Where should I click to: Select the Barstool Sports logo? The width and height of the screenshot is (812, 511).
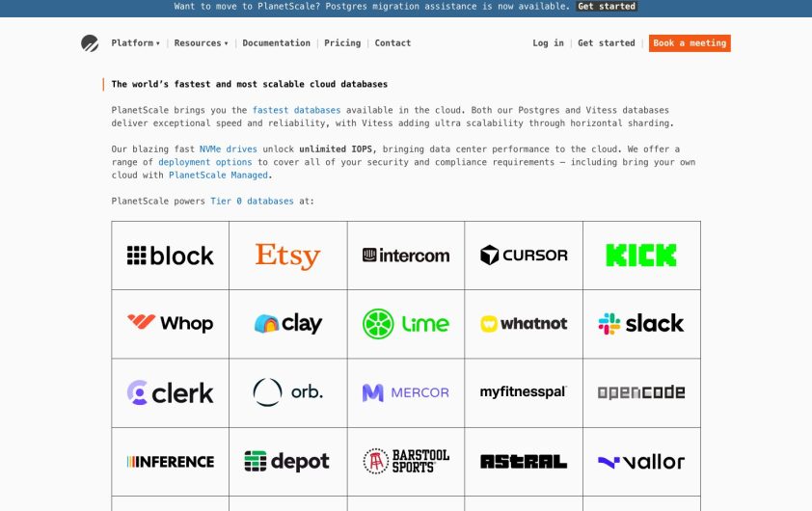click(x=406, y=461)
